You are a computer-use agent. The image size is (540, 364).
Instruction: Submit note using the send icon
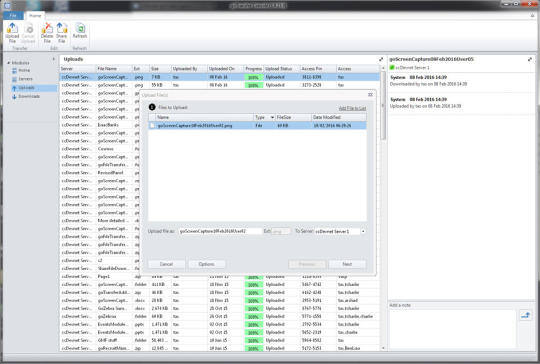click(526, 315)
